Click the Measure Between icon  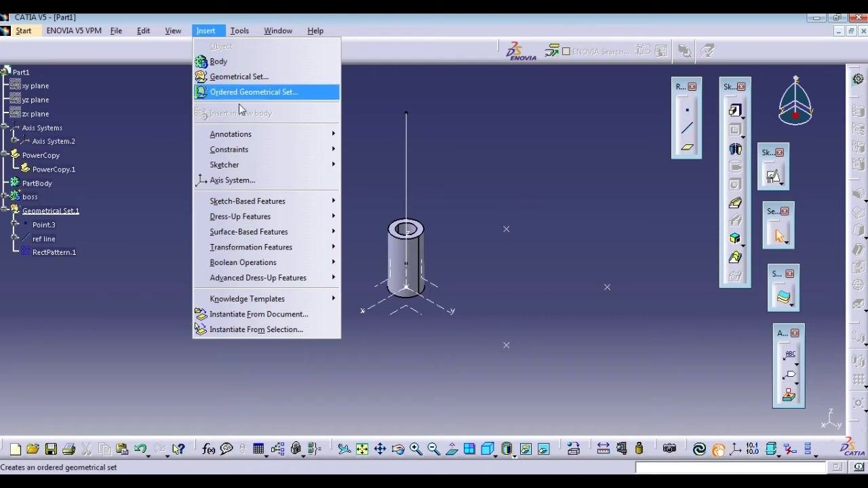click(603, 449)
